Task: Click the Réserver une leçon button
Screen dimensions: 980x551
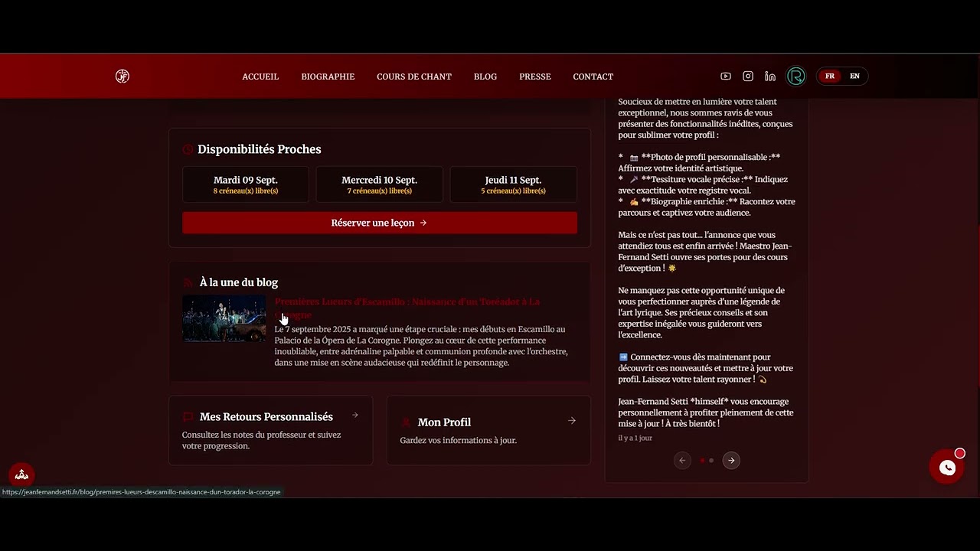Action: coord(380,223)
